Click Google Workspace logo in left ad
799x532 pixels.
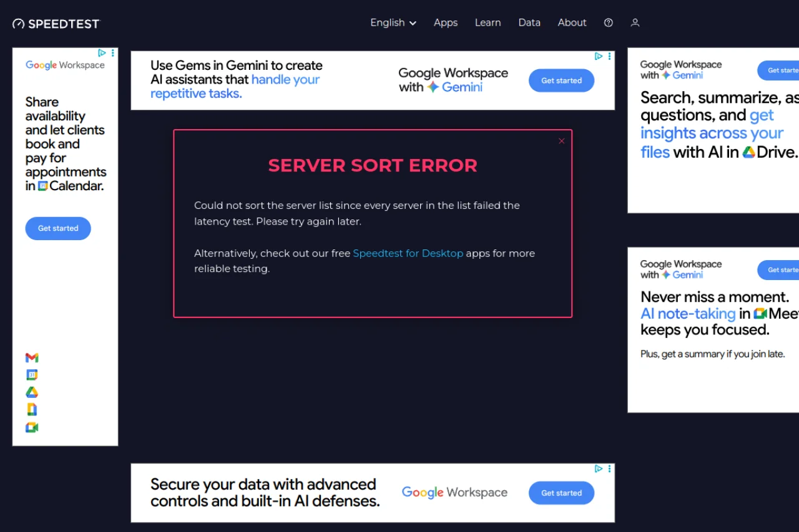click(65, 65)
